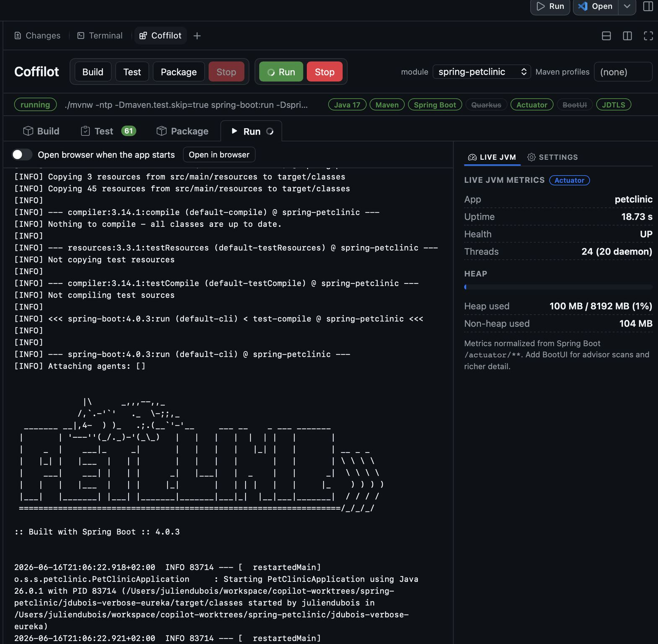Click the Package action button
Viewport: 658px width, 644px height.
tap(179, 72)
